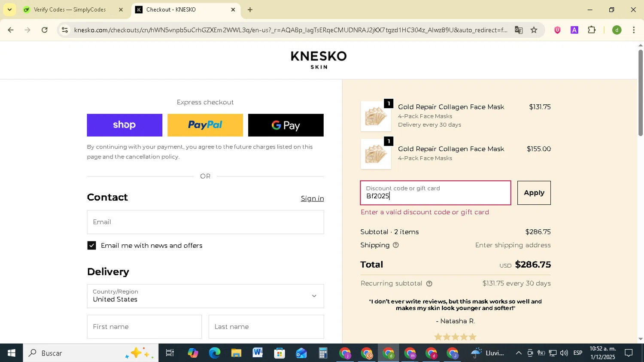The width and height of the screenshot is (644, 362).
Task: Open Outlook from the taskbar
Action: [x=301, y=353]
